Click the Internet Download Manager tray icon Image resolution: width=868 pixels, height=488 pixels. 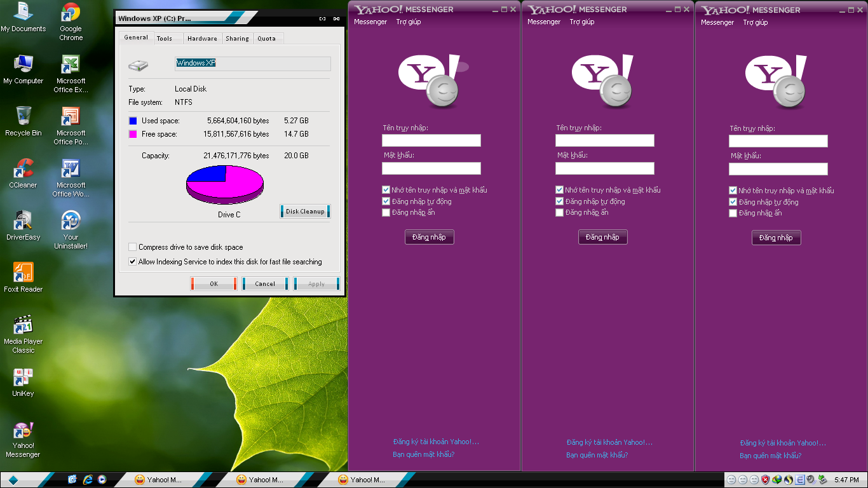pyautogui.click(x=777, y=480)
